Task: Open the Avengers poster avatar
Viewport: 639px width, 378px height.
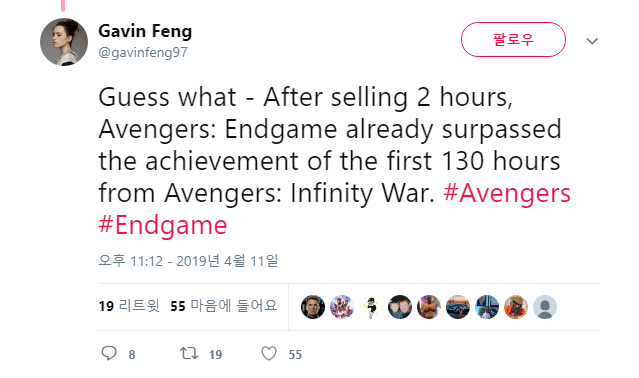Action: 342,307
